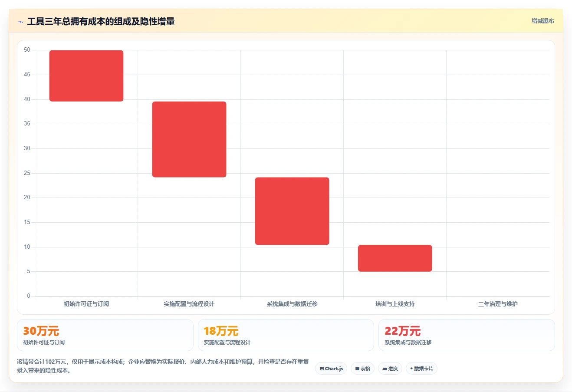Click the 数据卡片 tag chip
Viewport: 572px width, 392px height.
click(421, 369)
